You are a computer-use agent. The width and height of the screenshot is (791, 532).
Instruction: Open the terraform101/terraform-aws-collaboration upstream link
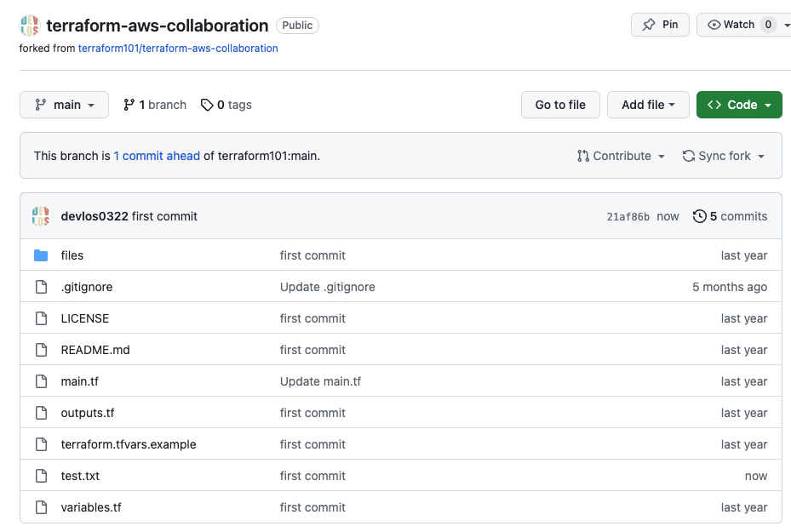178,49
